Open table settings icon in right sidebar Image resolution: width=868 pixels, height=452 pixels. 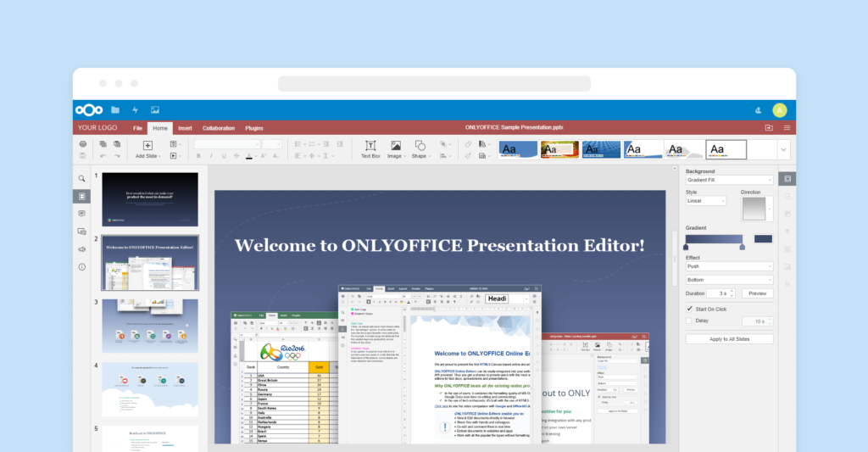pos(787,249)
